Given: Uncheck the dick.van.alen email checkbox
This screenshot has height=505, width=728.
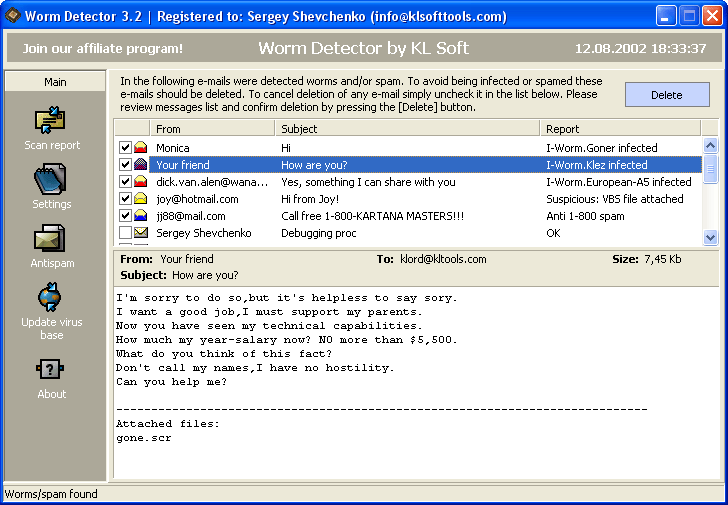Looking at the screenshot, I should [125, 181].
